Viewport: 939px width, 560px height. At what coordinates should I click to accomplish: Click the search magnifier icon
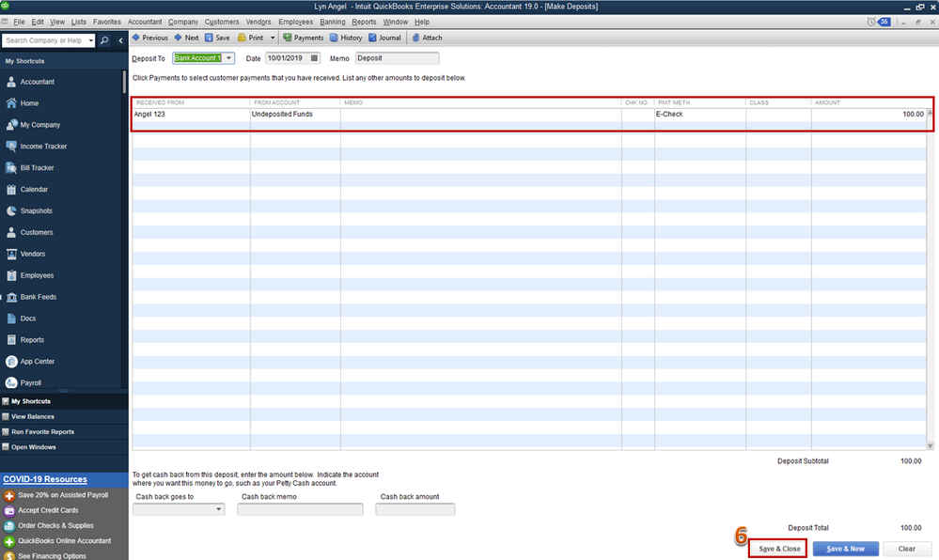pos(104,40)
